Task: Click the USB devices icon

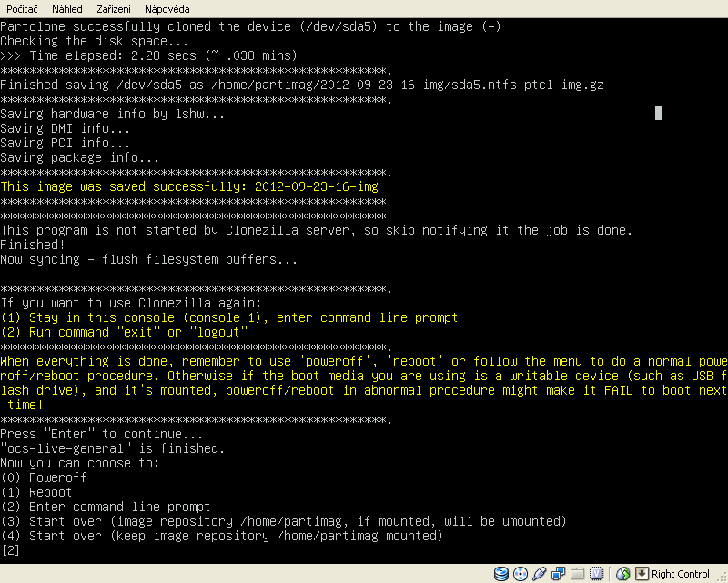Action: click(x=540, y=574)
